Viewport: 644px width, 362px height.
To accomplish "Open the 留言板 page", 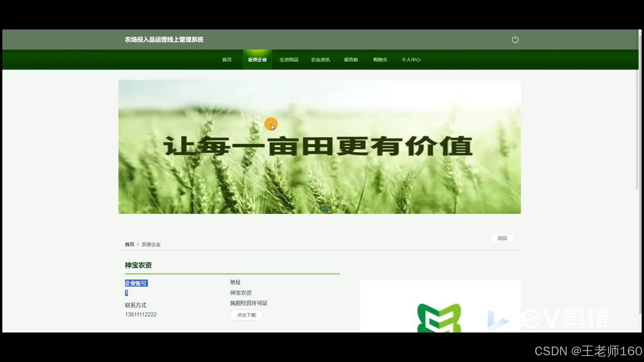I will point(351,60).
